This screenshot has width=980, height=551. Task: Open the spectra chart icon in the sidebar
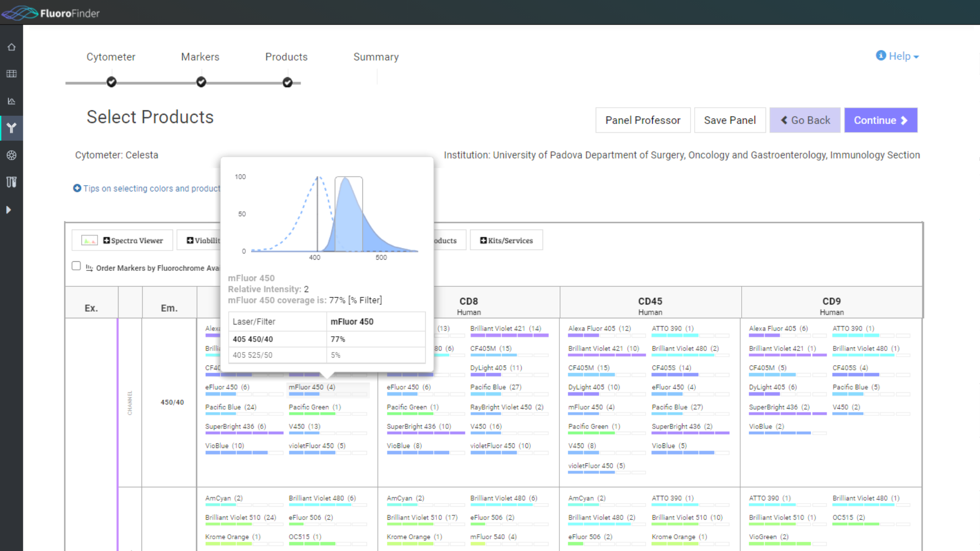[12, 101]
